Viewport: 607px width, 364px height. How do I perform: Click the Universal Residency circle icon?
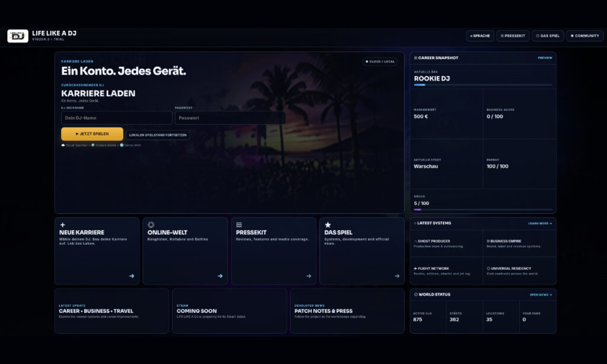(488, 269)
